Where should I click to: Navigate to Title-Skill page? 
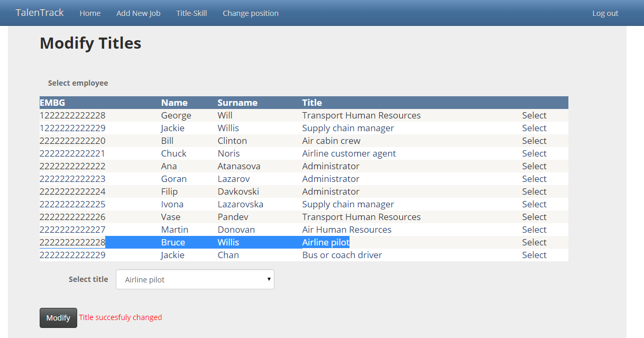coord(191,13)
